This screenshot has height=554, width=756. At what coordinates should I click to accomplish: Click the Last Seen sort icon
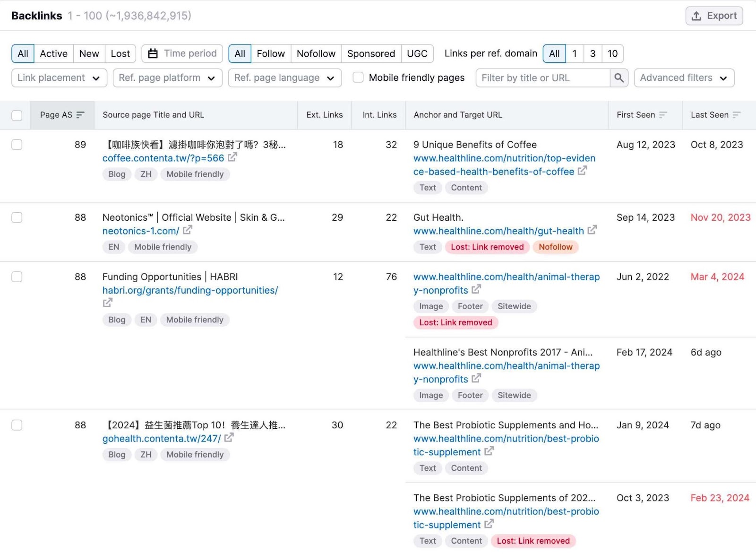[737, 114]
